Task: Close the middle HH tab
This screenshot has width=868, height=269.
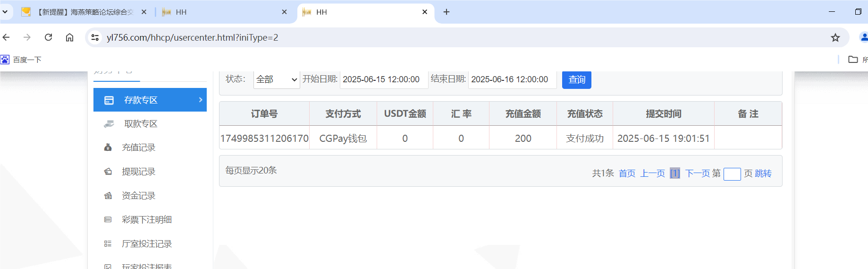Action: (x=284, y=12)
